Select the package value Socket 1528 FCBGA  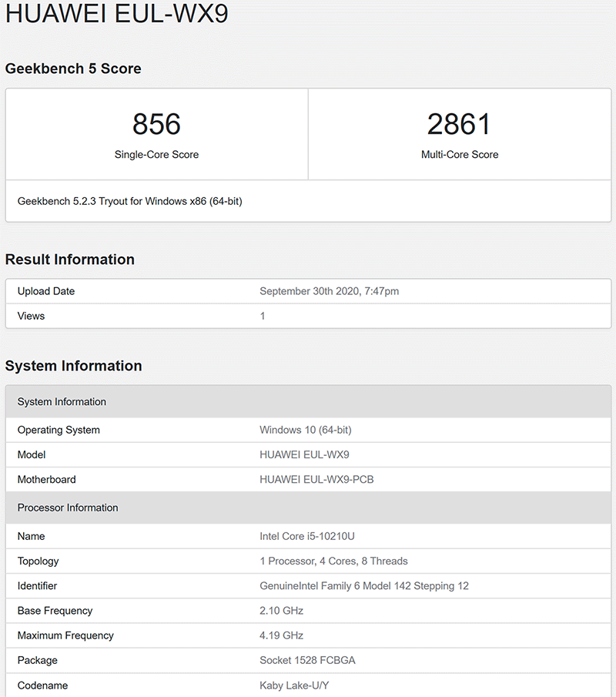click(x=307, y=661)
